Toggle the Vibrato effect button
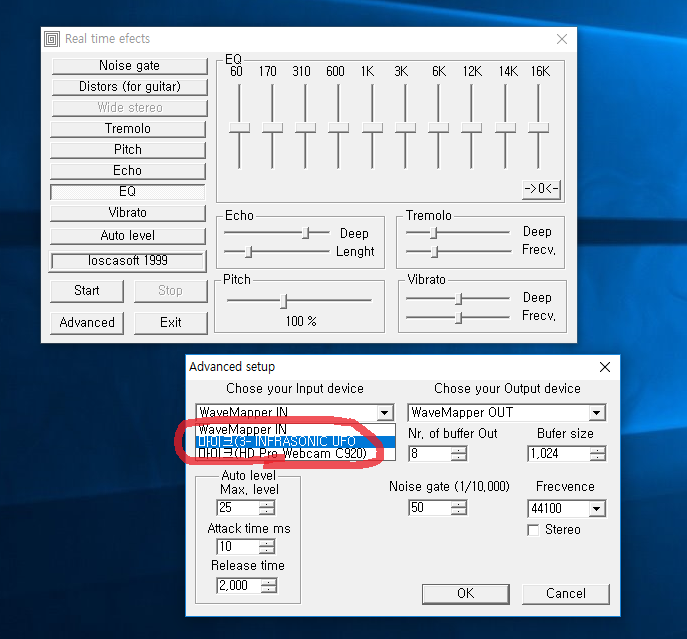Screen dimensions: 687x639 point(127,213)
